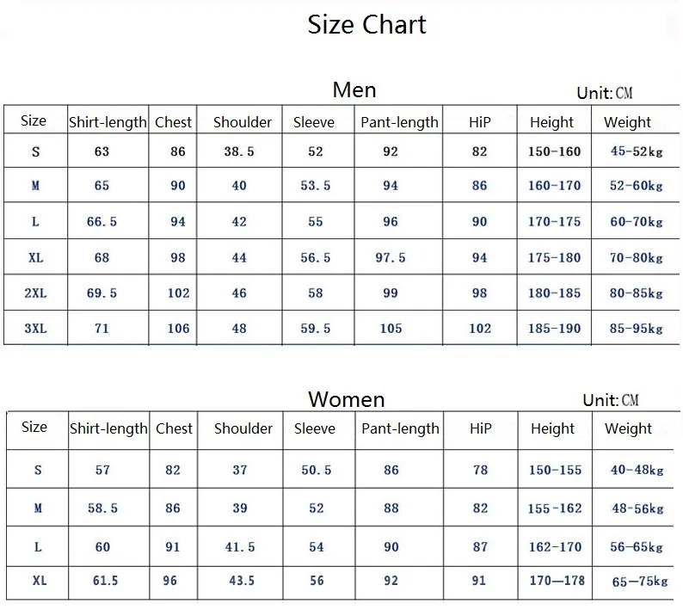Click the Women XL weight cell 65-75kg
Screen dimensions: 683x616
[639, 581]
